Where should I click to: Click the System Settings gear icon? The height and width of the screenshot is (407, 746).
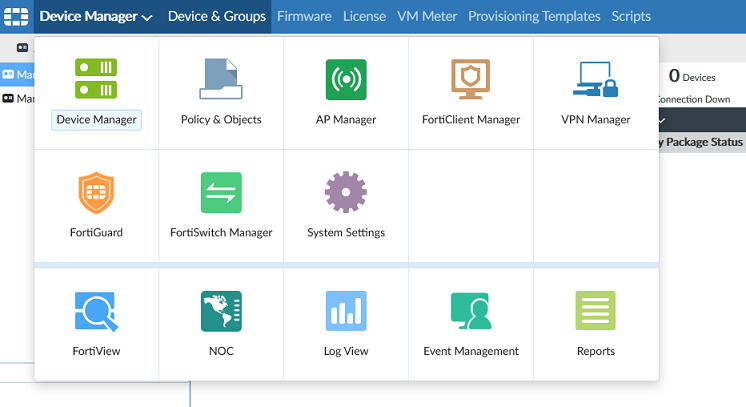[346, 193]
